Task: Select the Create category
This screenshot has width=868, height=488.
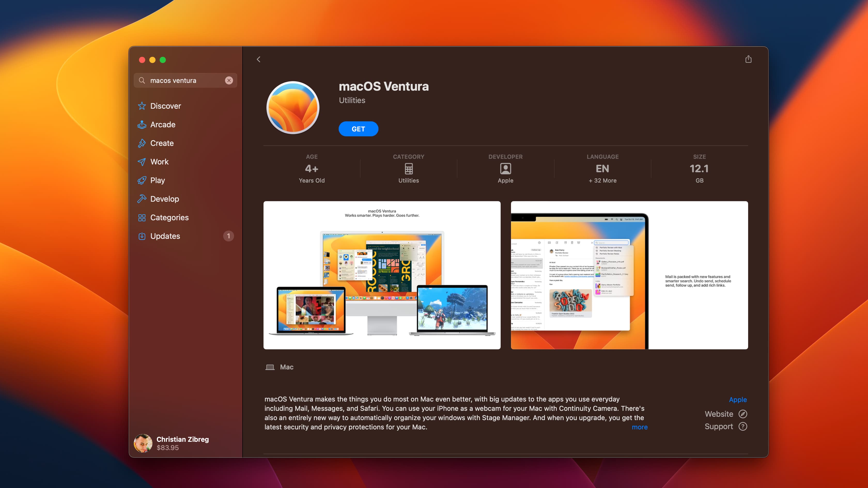Action: (x=161, y=143)
